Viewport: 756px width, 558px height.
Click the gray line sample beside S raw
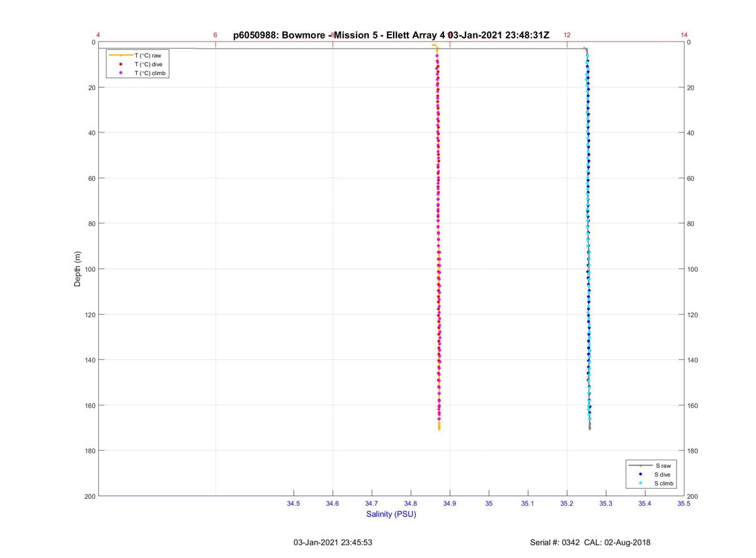pos(641,465)
